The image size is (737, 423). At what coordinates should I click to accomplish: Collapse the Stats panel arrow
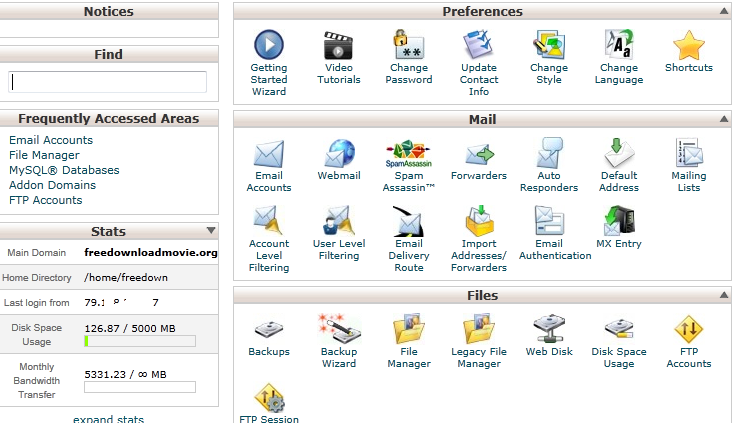click(x=210, y=232)
